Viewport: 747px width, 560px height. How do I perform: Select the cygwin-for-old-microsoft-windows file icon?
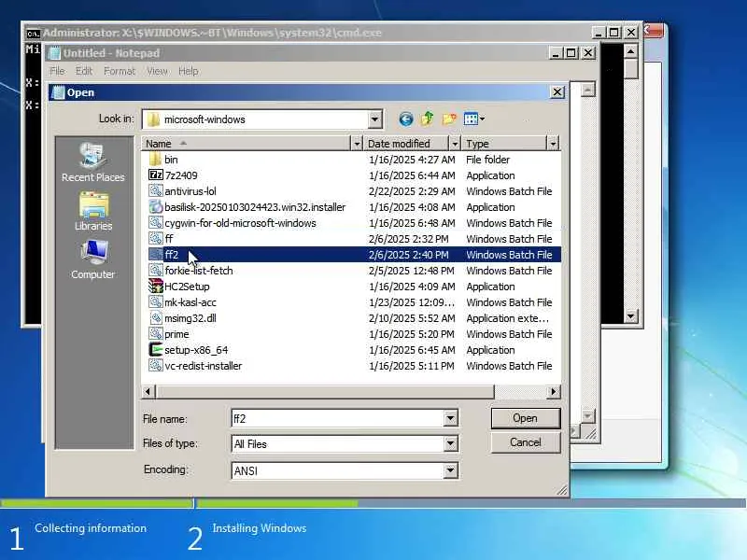coord(155,222)
